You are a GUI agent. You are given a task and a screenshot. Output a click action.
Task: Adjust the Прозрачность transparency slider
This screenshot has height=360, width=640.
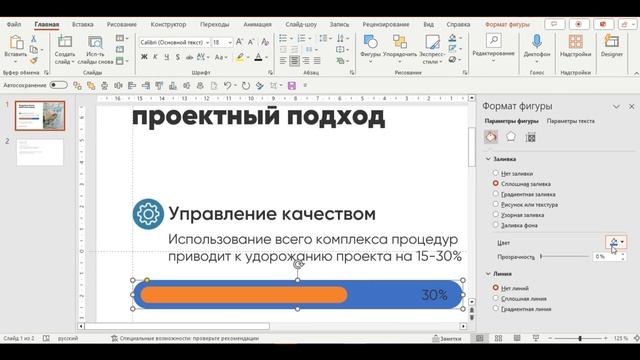(x=564, y=256)
